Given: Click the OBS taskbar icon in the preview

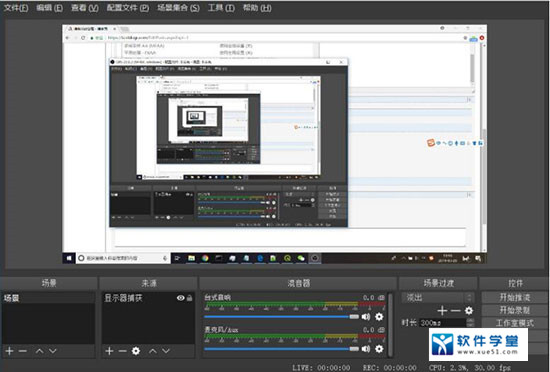Looking at the screenshot, I should (315, 258).
